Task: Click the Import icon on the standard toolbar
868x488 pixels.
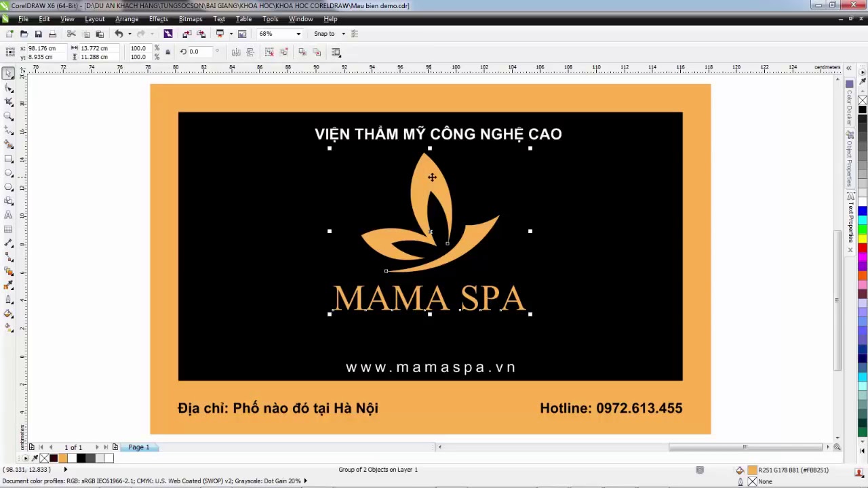Action: (188, 34)
